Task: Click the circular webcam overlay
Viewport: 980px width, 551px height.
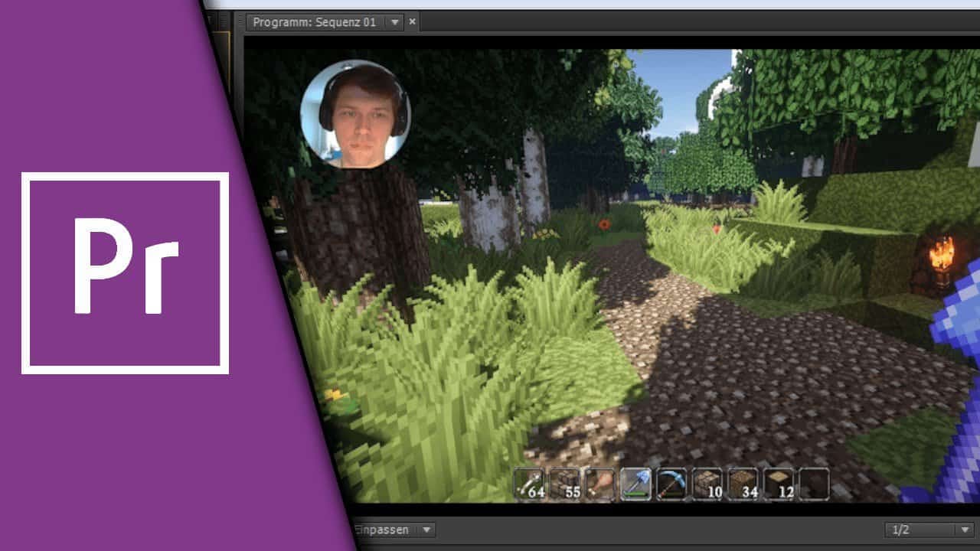Action: (x=355, y=113)
